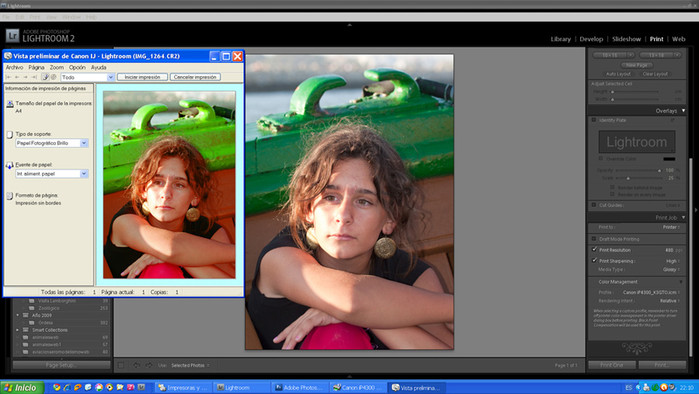Viewport: 699px width, 394px height.
Task: Click the paper source icon
Action: (x=10, y=165)
